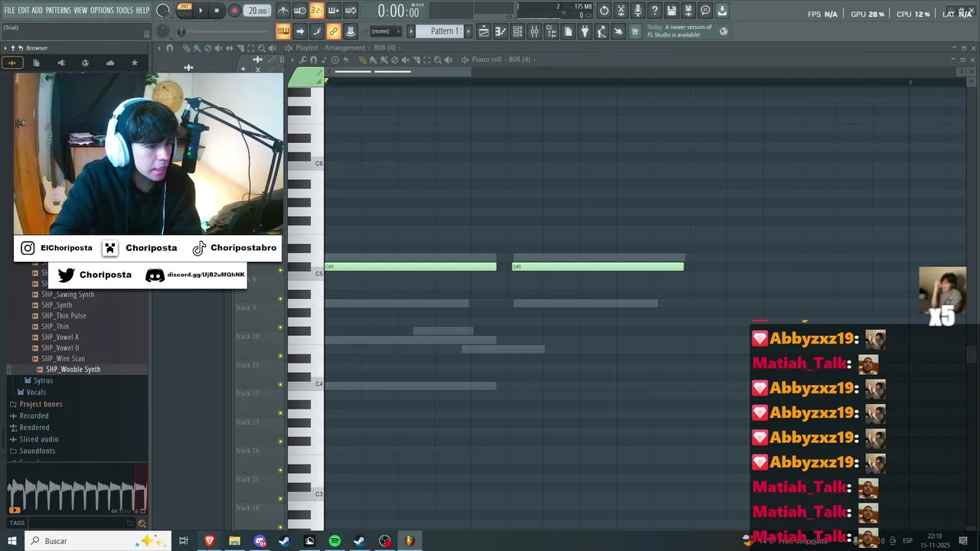
Task: Click the tempo field showing 20.000
Action: 257,11
